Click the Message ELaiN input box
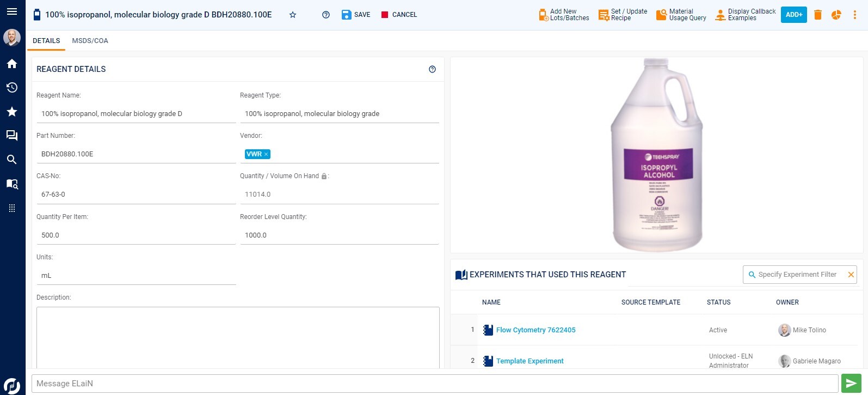Viewport: 868px width, 395px height. coord(435,384)
